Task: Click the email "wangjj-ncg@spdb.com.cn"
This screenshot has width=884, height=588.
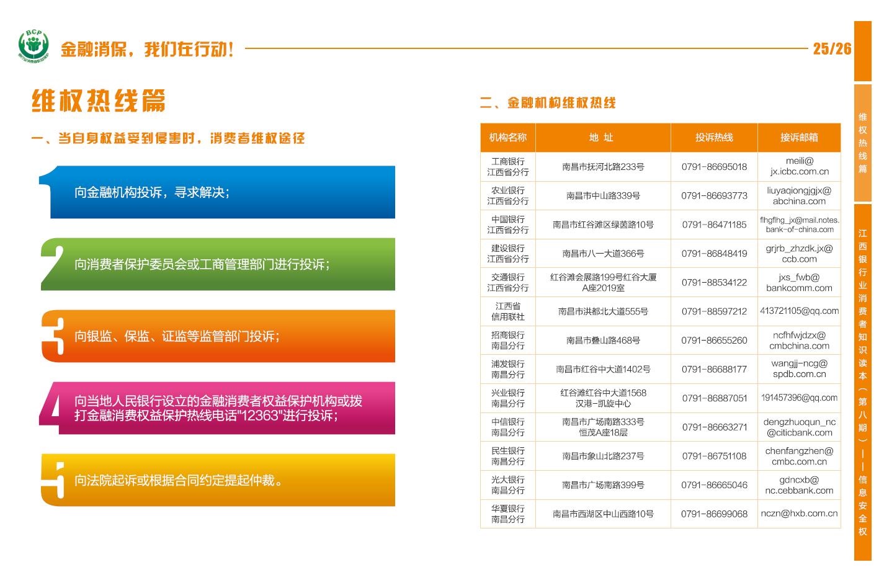Action: click(x=799, y=370)
